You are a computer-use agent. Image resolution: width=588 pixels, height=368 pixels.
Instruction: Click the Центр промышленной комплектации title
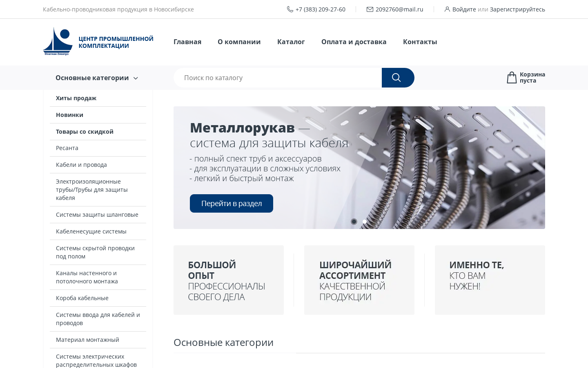coord(116,42)
